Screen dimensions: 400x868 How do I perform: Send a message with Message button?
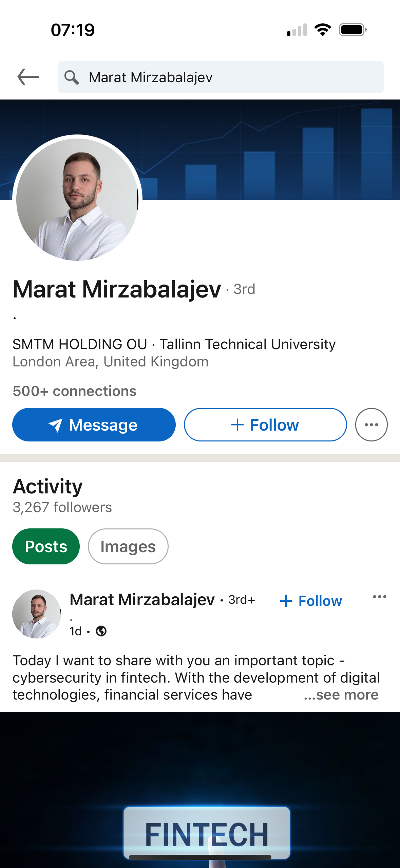tap(94, 424)
